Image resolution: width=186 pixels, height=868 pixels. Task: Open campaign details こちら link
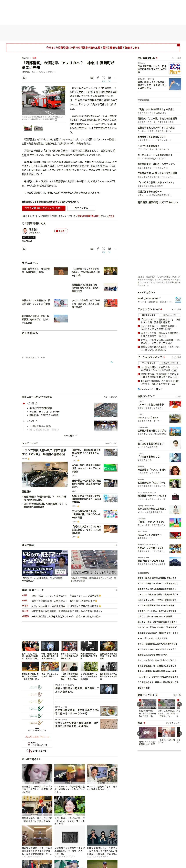[x=111, y=216]
